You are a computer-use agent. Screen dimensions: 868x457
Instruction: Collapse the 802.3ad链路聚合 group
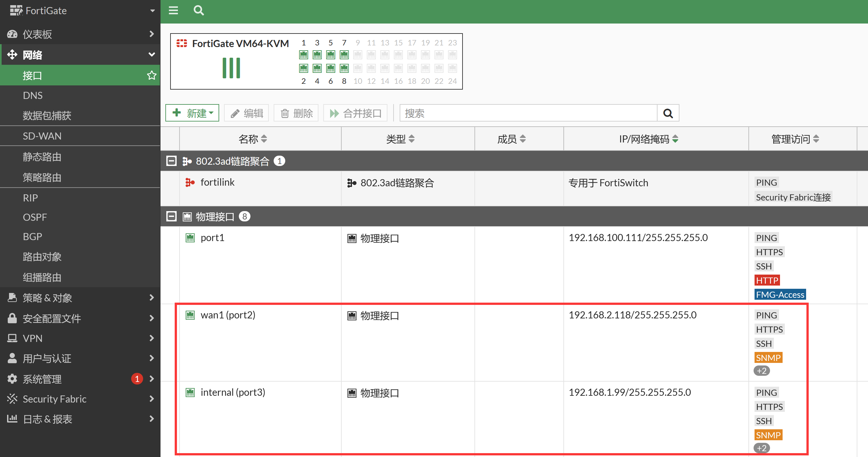click(x=171, y=161)
